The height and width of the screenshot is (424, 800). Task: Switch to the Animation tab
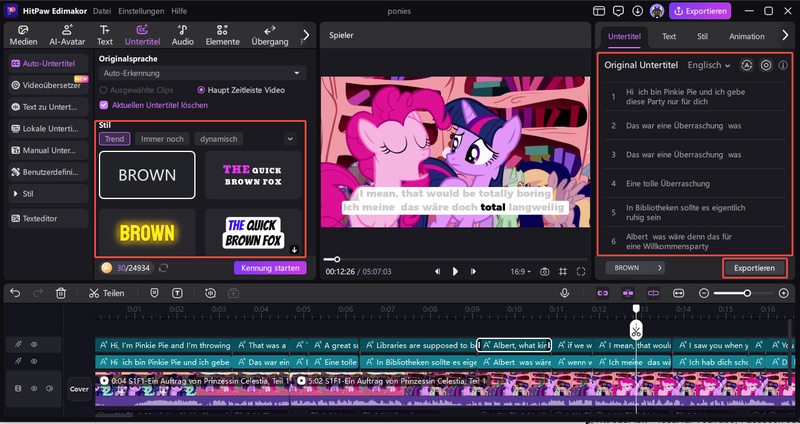click(x=746, y=36)
